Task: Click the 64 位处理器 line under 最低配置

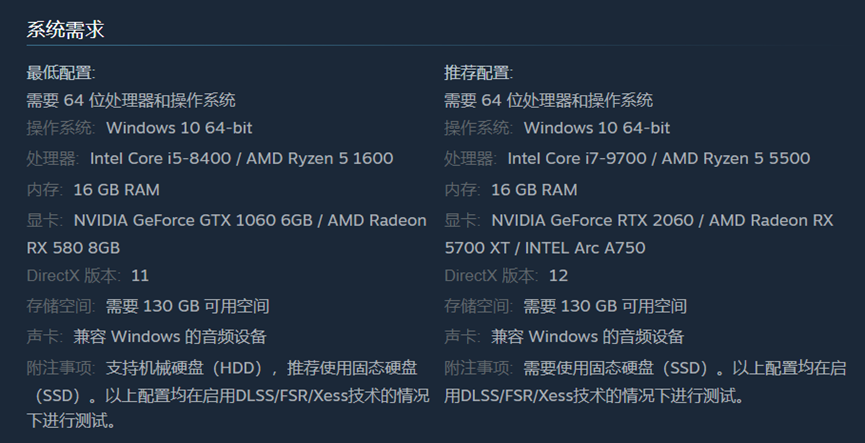Action: click(131, 100)
